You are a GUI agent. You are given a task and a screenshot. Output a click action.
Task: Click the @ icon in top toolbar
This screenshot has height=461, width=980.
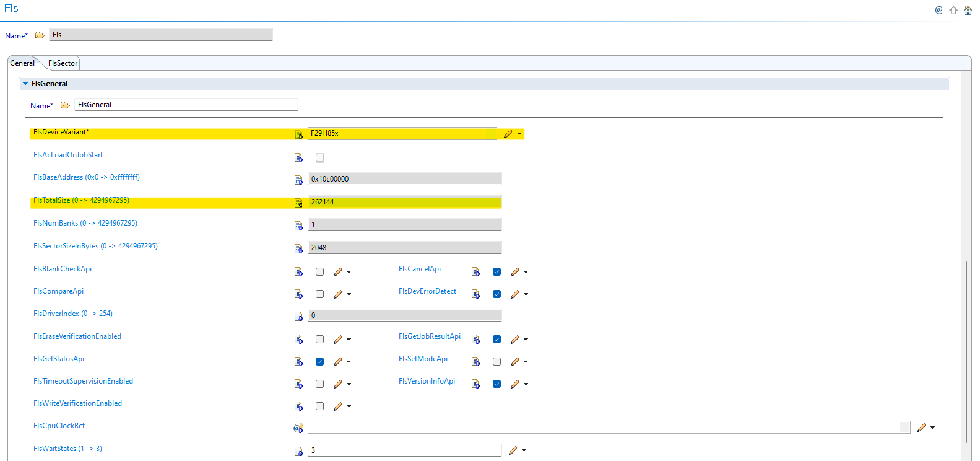coord(939,10)
